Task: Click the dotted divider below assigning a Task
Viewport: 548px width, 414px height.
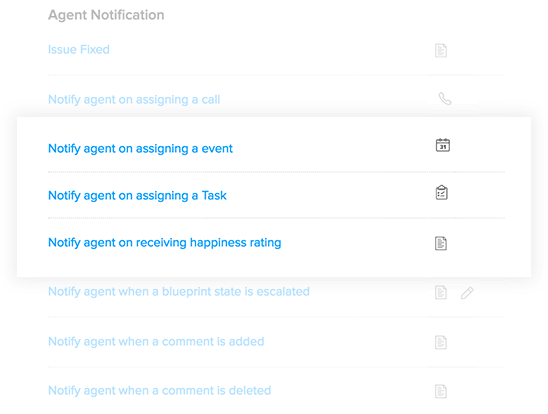Action: click(x=276, y=218)
